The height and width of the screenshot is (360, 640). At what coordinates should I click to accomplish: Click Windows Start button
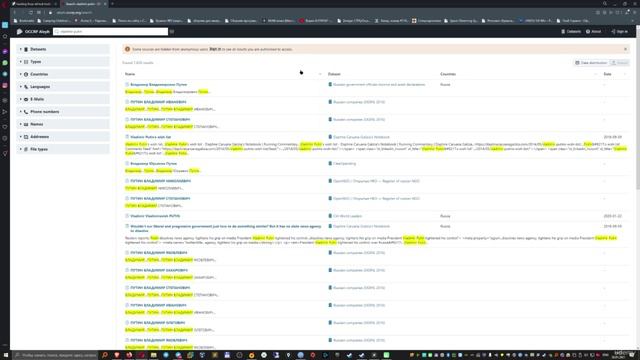point(6,355)
